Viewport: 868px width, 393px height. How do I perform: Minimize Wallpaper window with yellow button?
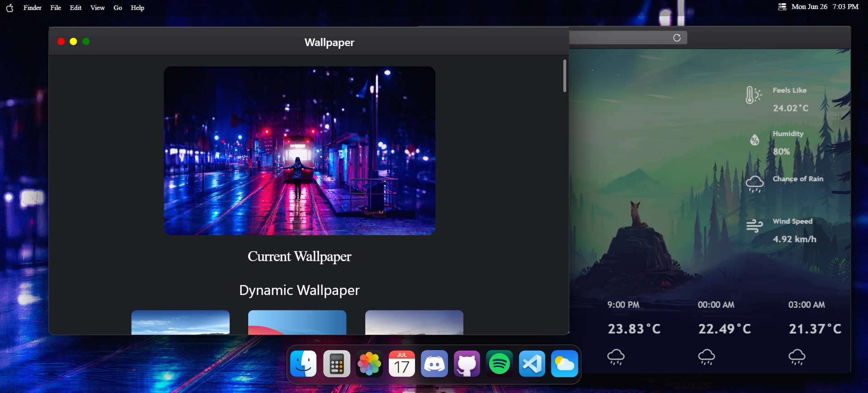click(73, 42)
